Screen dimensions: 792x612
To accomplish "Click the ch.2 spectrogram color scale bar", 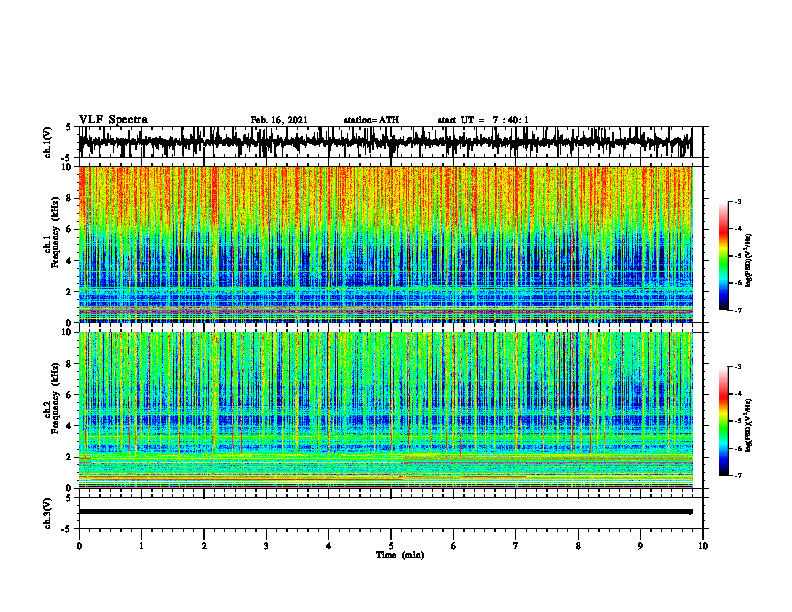I will pos(723,421).
